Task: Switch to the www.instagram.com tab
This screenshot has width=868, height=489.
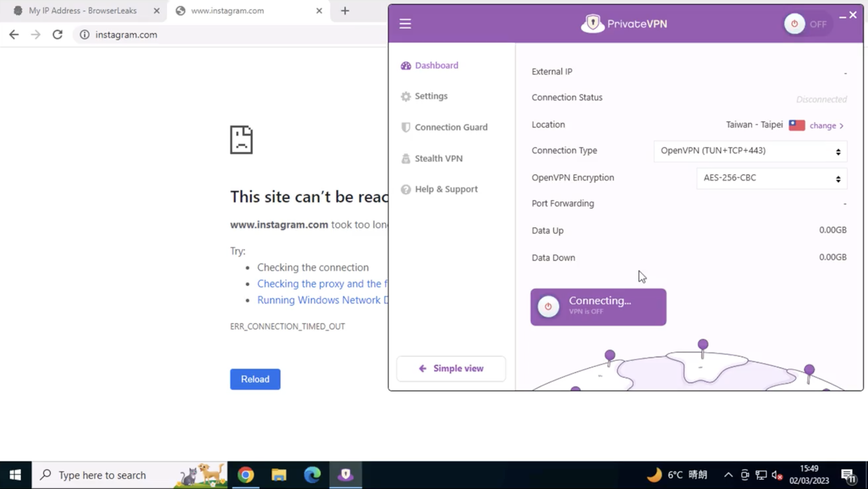Action: (228, 11)
